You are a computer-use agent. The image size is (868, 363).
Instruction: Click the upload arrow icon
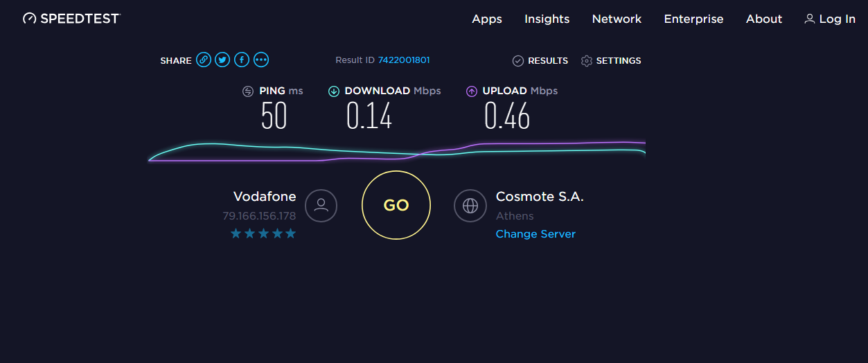[472, 91]
